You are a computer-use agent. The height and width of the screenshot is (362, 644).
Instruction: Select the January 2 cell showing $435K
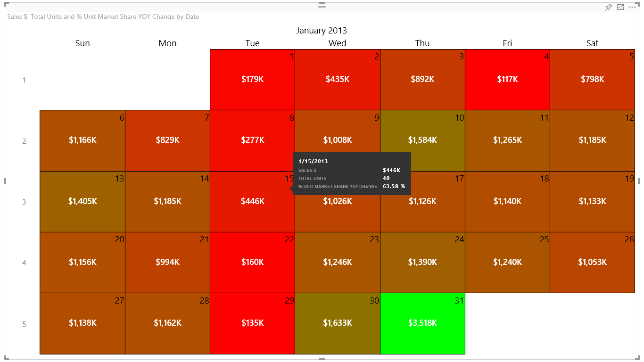[x=338, y=80]
